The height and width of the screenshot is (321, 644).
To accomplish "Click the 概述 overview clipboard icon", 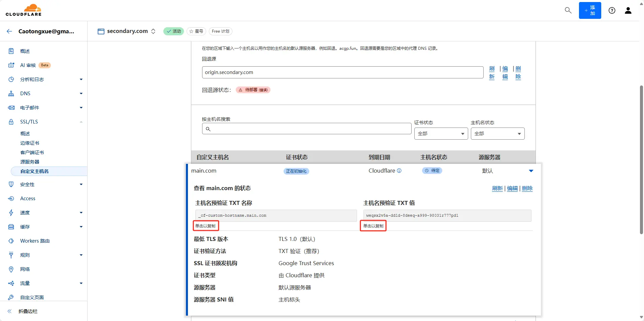I will pos(11,51).
